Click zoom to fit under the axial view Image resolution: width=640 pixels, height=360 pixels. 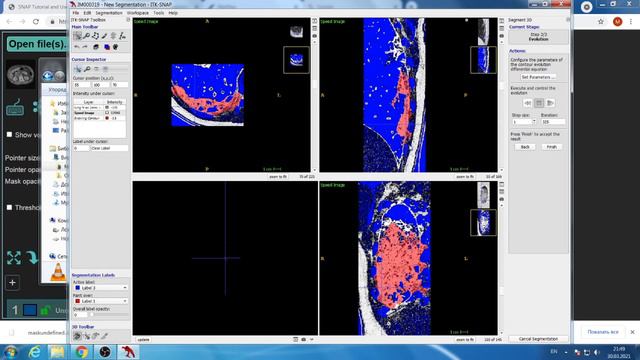(x=278, y=176)
